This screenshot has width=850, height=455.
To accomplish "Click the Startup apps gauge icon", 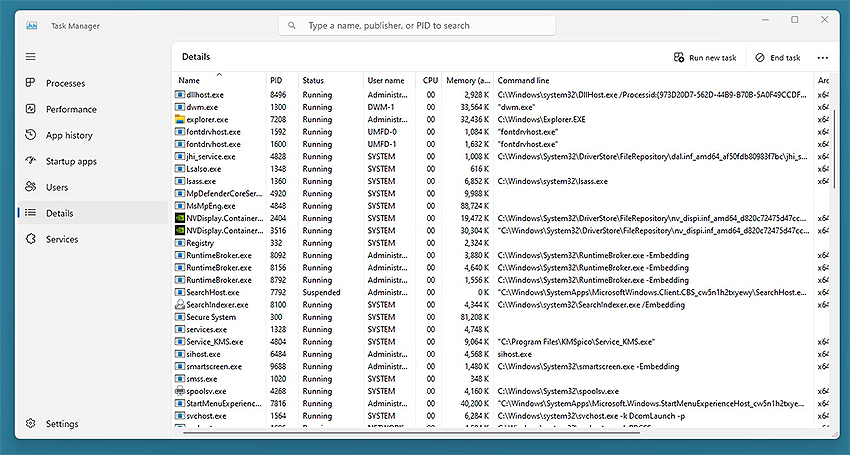I will (x=31, y=161).
